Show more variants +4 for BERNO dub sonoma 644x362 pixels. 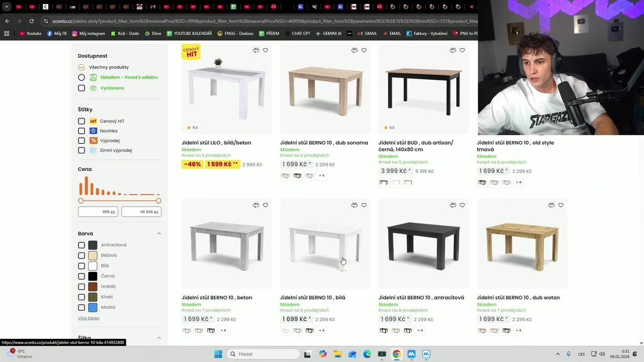point(321,175)
